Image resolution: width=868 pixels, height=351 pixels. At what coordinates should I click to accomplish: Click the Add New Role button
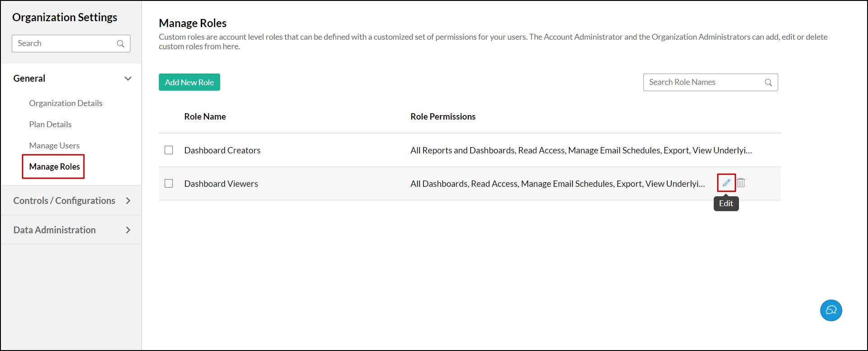tap(189, 83)
